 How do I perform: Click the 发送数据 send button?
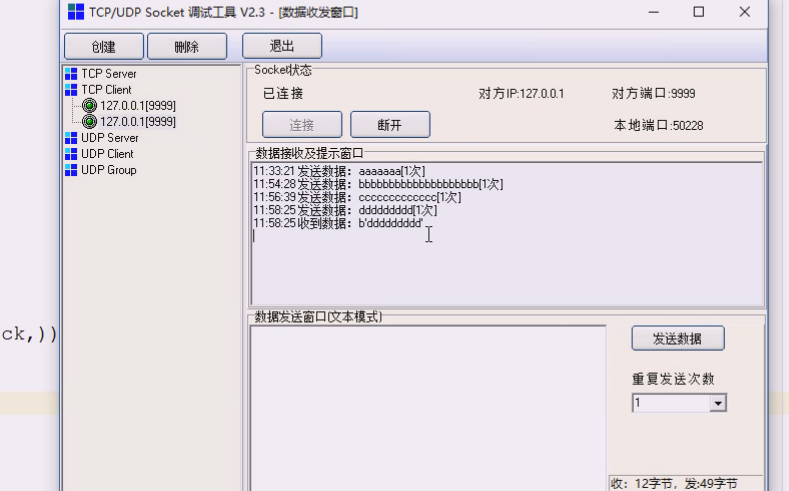pyautogui.click(x=678, y=339)
